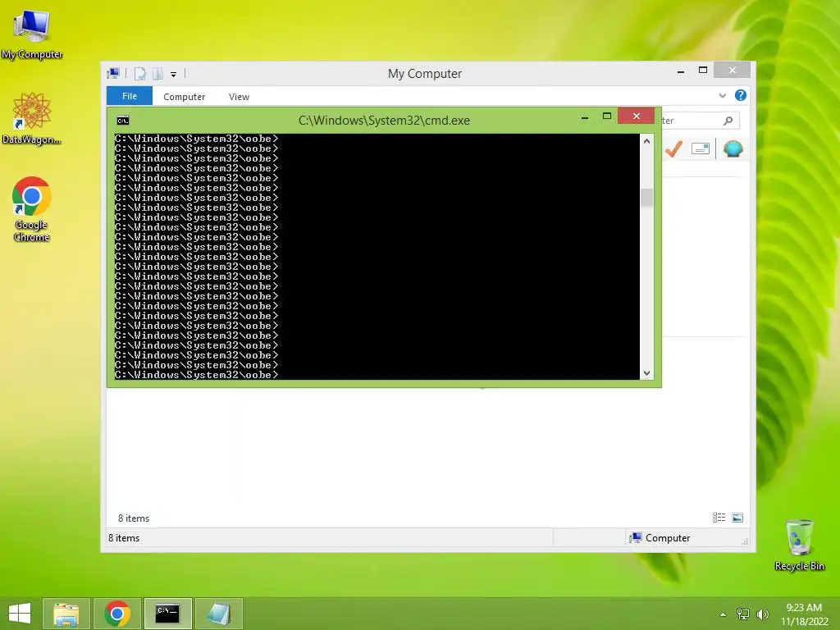Click the cmd scrollbar up arrow
The height and width of the screenshot is (630, 840).
[x=646, y=141]
